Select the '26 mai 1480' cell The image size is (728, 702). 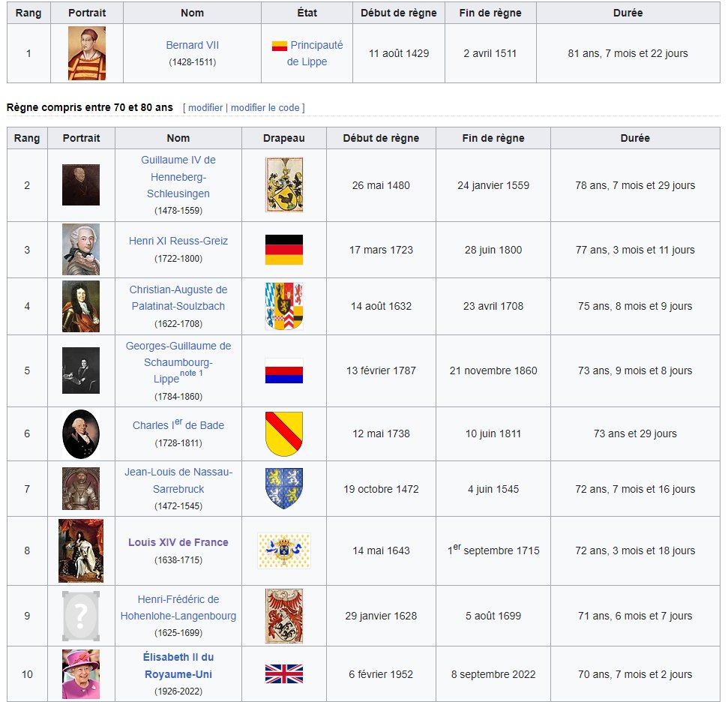click(381, 185)
